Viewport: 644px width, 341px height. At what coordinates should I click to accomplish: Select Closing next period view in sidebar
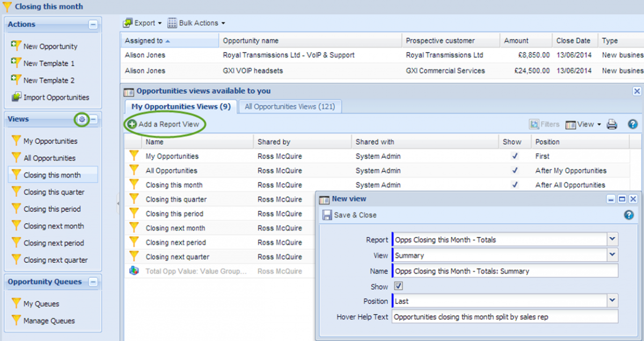53,243
